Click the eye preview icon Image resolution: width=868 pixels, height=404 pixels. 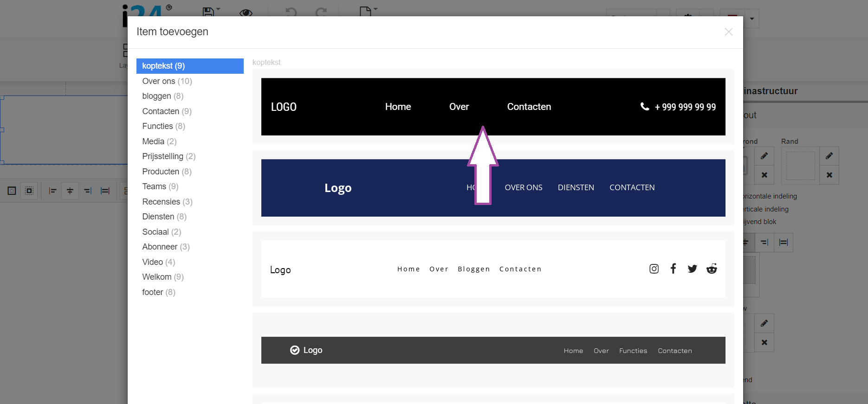(246, 13)
